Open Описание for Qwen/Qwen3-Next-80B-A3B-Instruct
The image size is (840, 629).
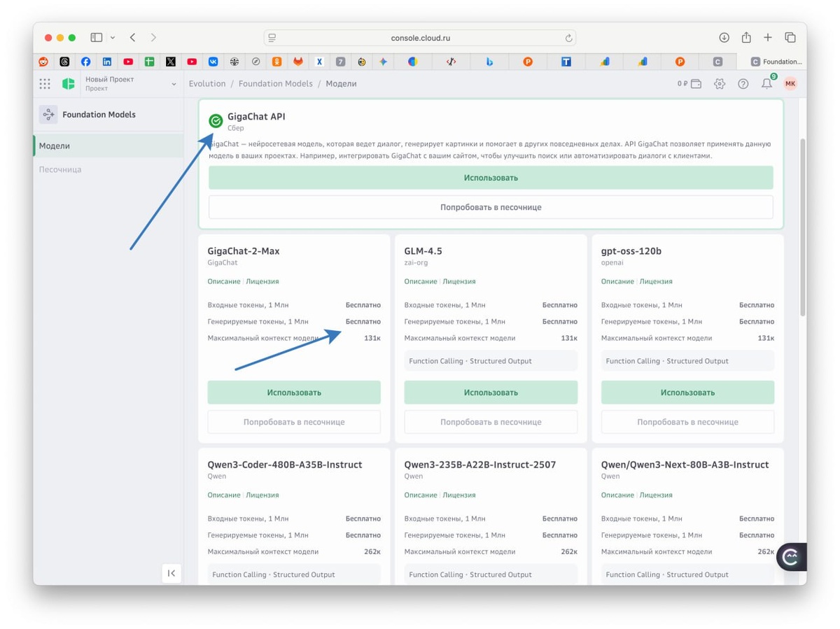point(617,495)
